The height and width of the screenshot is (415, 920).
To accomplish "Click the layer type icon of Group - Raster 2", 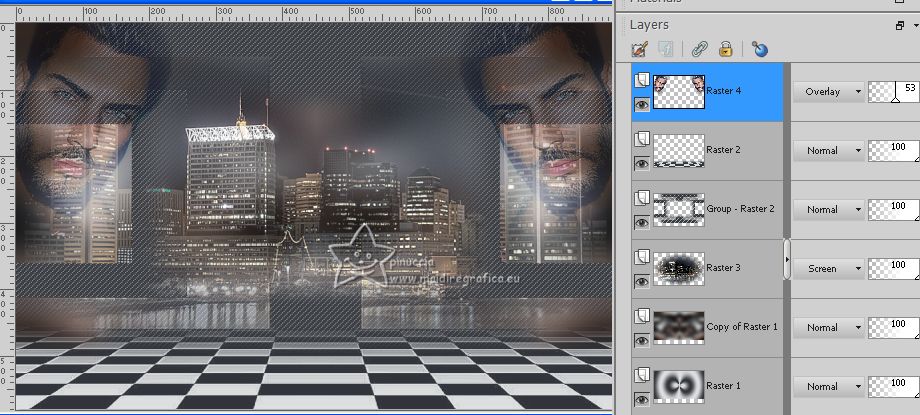I will (x=642, y=198).
